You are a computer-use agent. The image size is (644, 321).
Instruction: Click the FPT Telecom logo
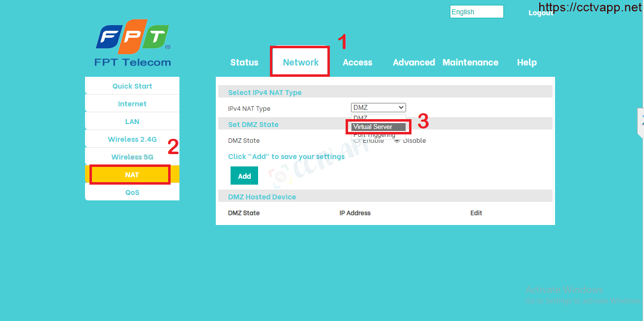tap(133, 43)
